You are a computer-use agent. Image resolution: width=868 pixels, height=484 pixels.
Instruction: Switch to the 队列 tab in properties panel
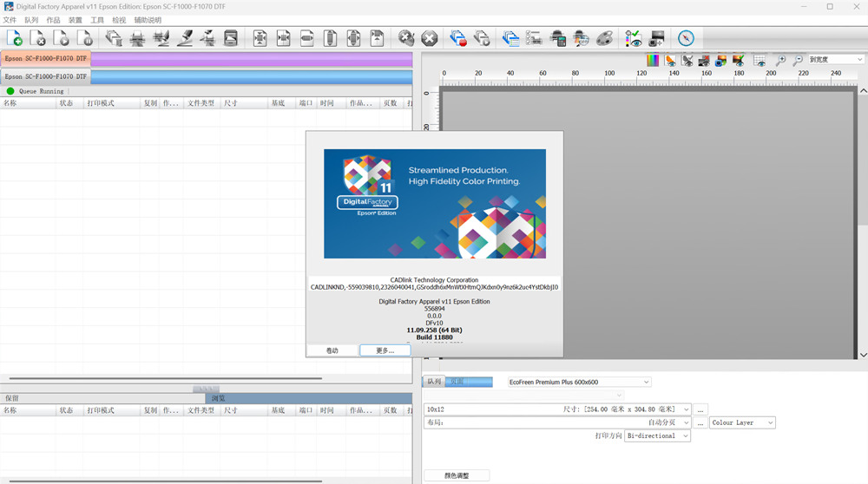[x=434, y=382]
